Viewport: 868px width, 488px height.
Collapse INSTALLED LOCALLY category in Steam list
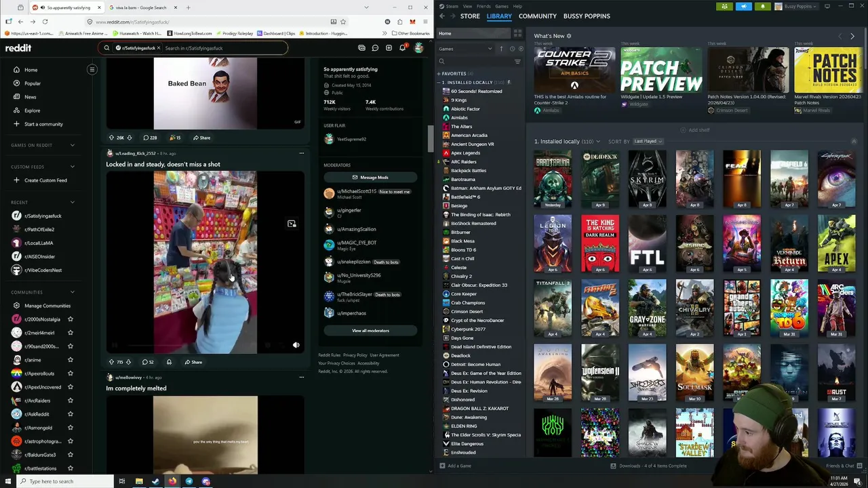click(439, 82)
